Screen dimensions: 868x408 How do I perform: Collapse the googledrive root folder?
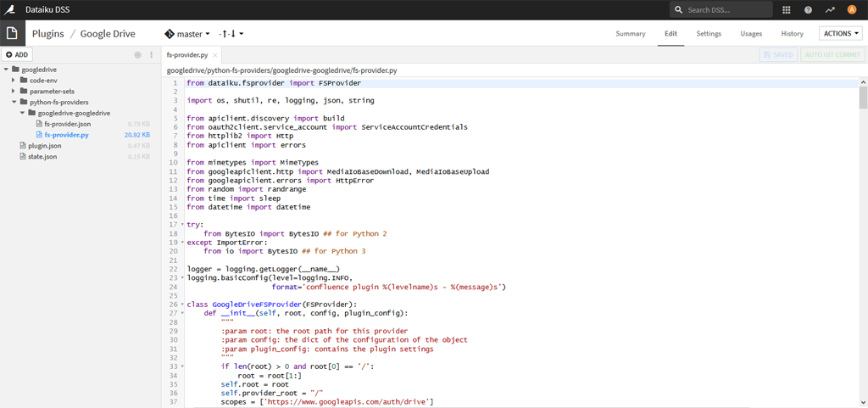coord(6,70)
